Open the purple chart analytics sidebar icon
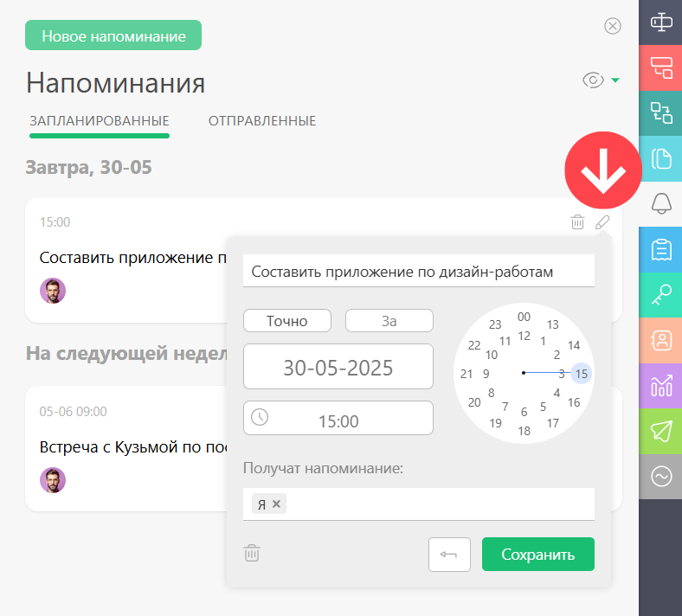Screen dimensions: 682x616 point(661,386)
